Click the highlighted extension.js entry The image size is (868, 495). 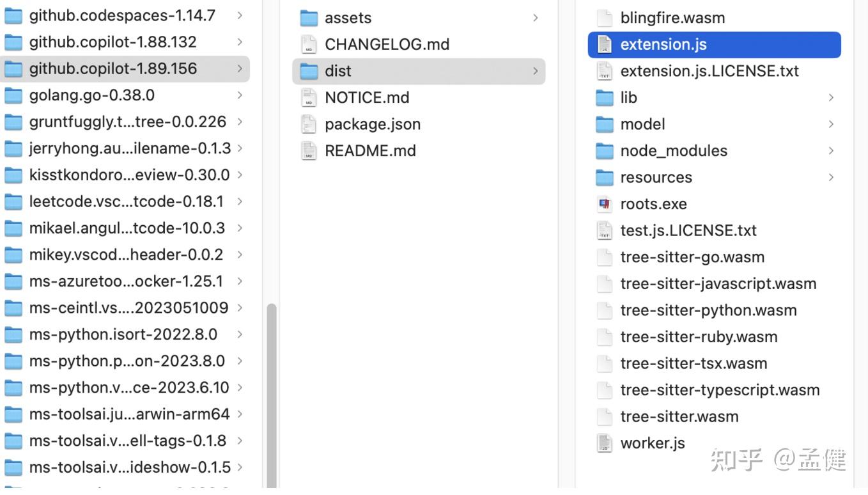[663, 44]
